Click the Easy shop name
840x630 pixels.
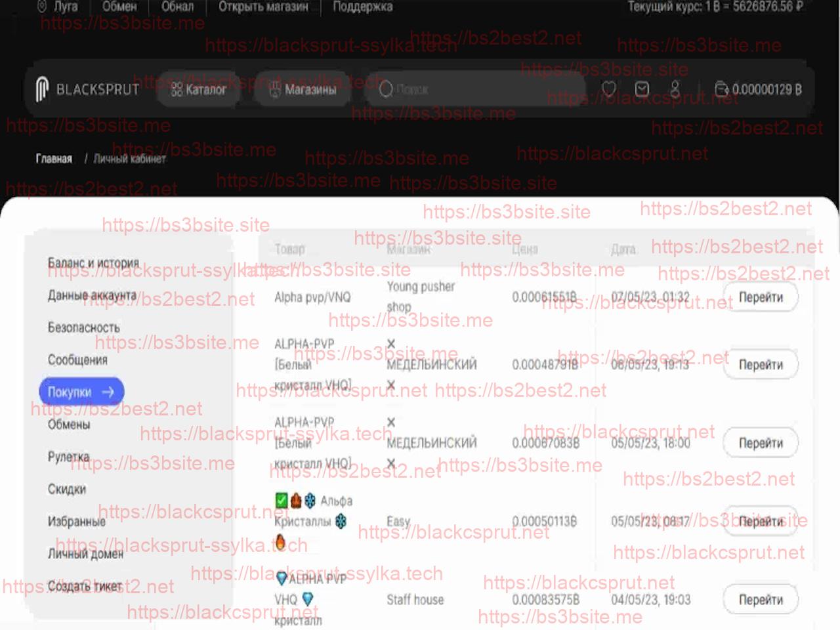click(398, 522)
